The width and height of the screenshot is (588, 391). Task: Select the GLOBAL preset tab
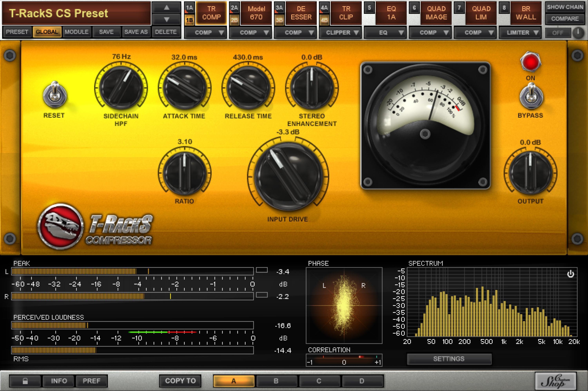(47, 32)
